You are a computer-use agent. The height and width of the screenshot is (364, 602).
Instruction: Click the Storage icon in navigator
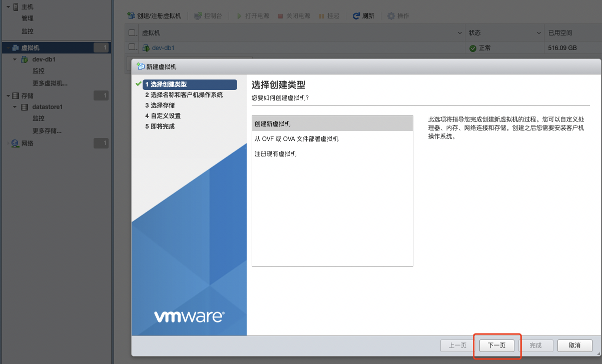(16, 95)
